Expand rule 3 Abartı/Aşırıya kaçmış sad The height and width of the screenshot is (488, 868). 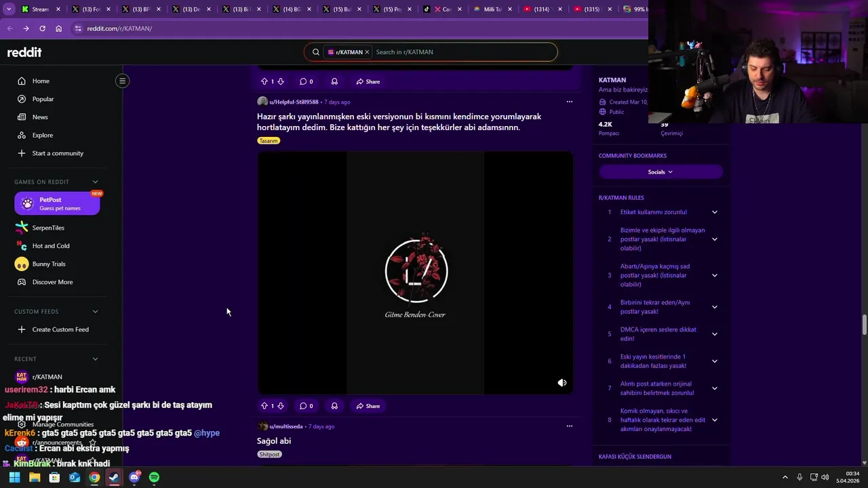pyautogui.click(x=715, y=275)
